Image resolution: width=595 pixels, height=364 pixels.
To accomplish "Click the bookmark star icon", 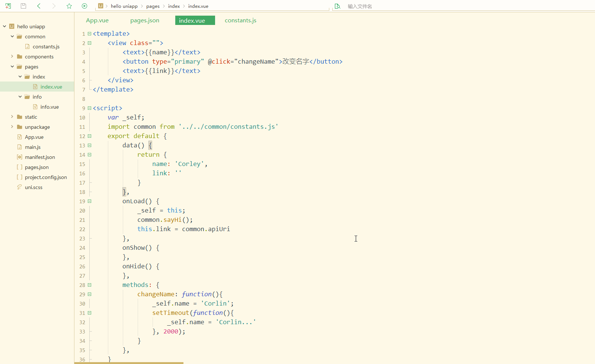I will coord(69,6).
